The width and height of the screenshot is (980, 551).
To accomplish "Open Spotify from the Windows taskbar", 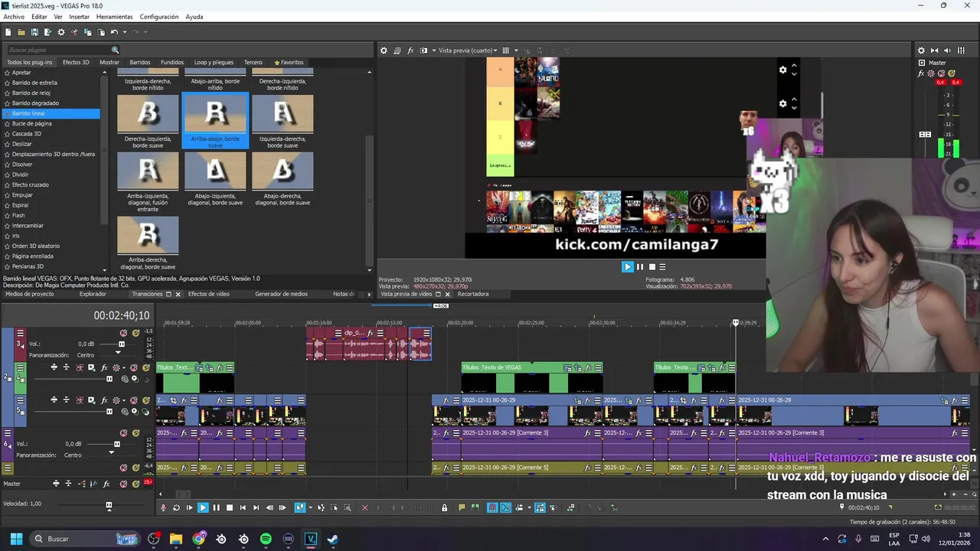I will click(266, 539).
